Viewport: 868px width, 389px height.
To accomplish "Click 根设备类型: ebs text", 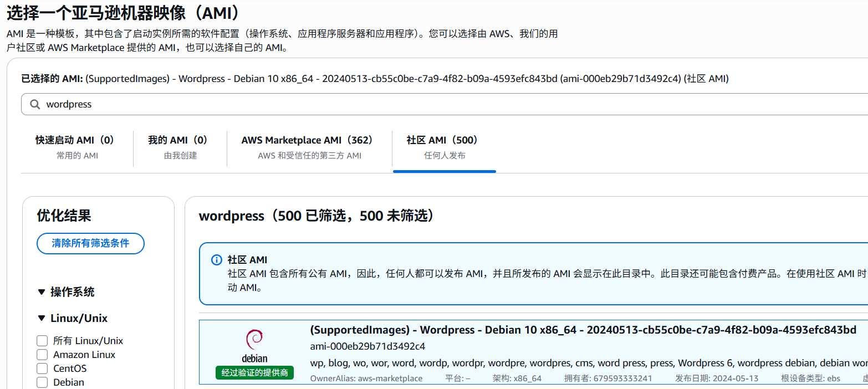I will point(810,378).
